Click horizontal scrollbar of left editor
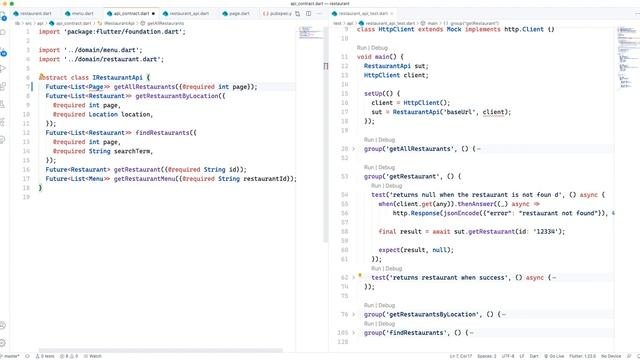The width and height of the screenshot is (640, 360). point(160,350)
